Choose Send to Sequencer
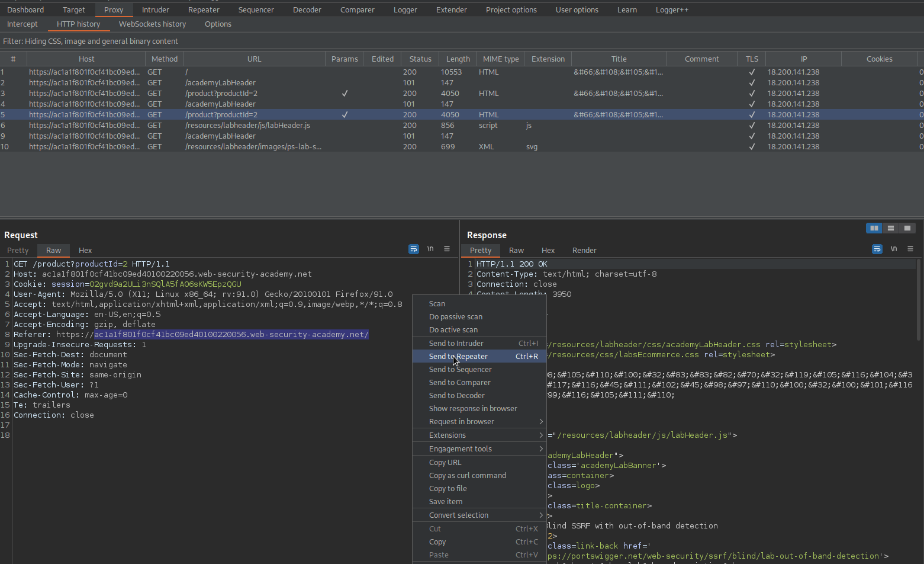Screen dimensions: 924x564 [479, 370]
